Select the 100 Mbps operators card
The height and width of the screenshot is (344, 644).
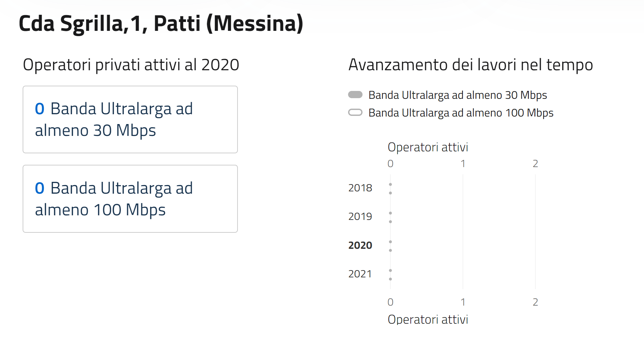point(130,199)
